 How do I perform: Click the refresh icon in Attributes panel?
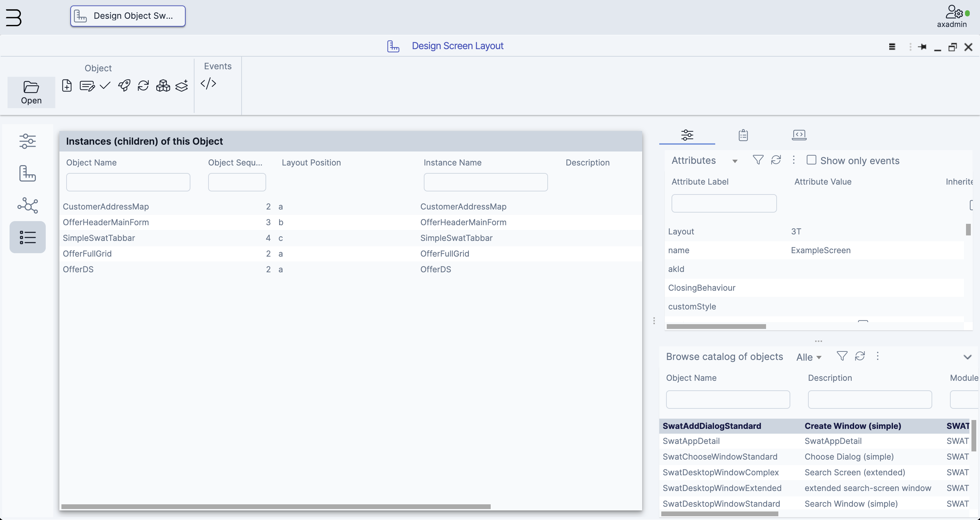[776, 160]
